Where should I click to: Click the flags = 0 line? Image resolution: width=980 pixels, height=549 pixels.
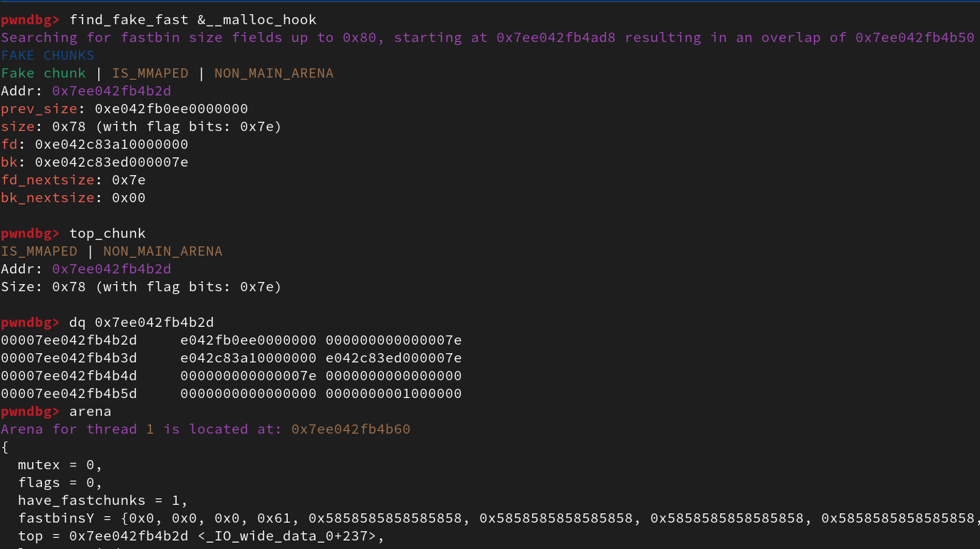tap(60, 483)
